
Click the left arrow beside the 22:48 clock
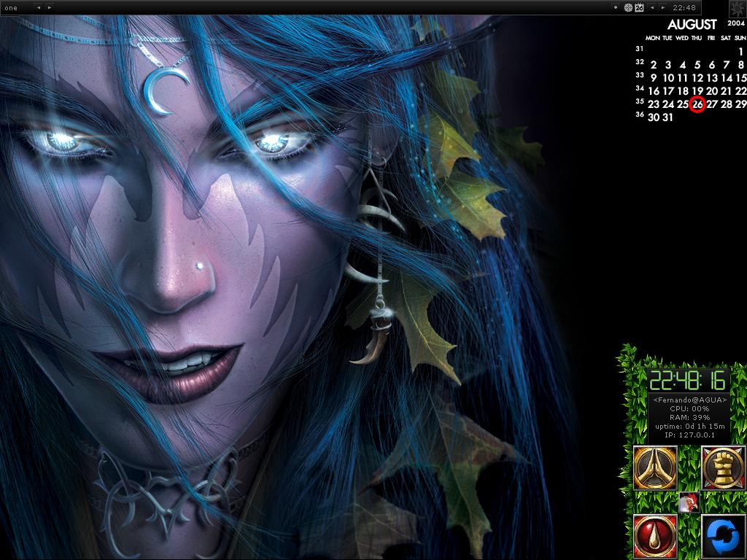click(x=652, y=7)
